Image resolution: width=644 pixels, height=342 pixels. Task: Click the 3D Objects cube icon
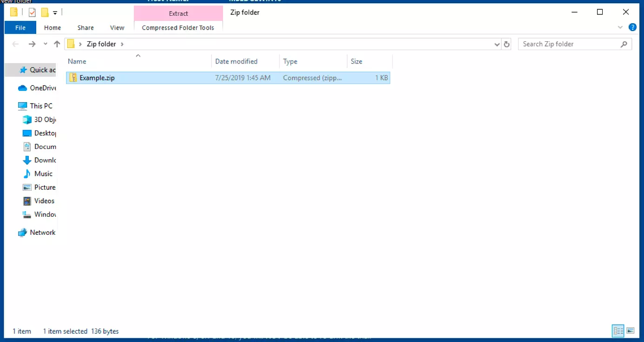click(x=27, y=120)
